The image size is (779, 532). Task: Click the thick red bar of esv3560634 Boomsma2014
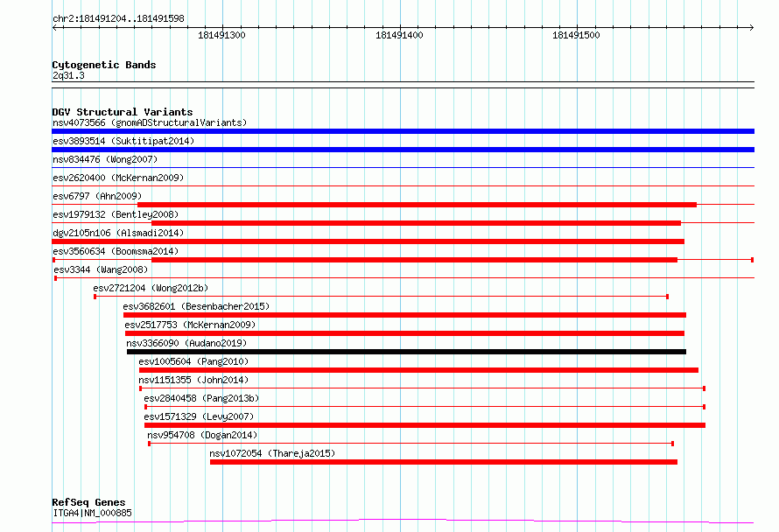(x=414, y=260)
